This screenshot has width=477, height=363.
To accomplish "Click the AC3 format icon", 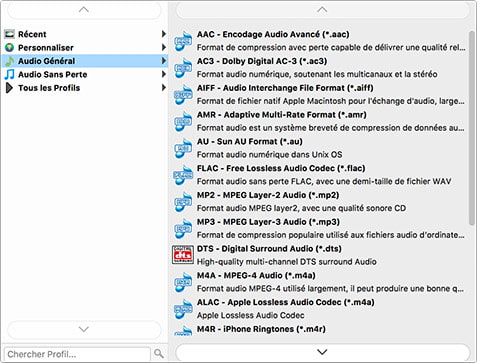I will (183, 68).
